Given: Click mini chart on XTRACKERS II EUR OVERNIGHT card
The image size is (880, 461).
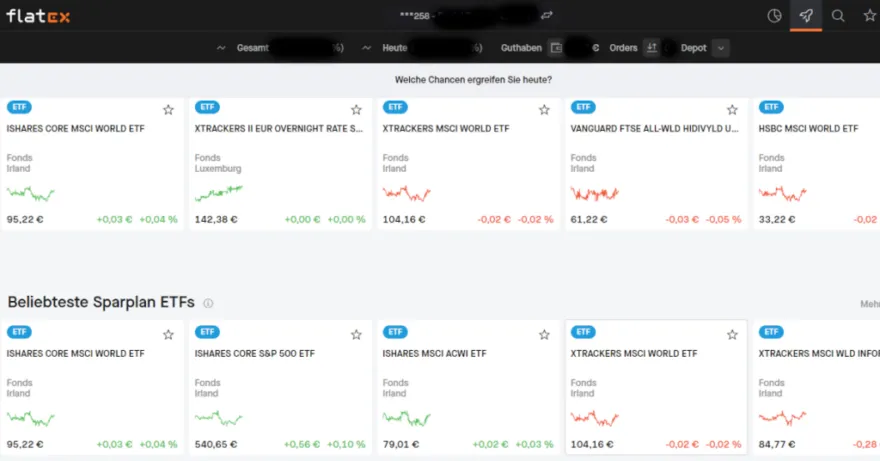Looking at the screenshot, I should 218,194.
